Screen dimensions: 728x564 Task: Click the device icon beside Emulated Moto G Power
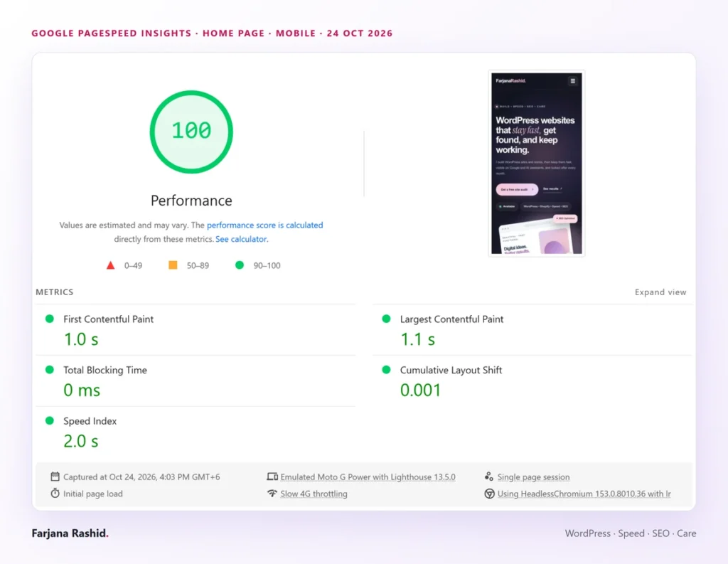[x=272, y=477]
